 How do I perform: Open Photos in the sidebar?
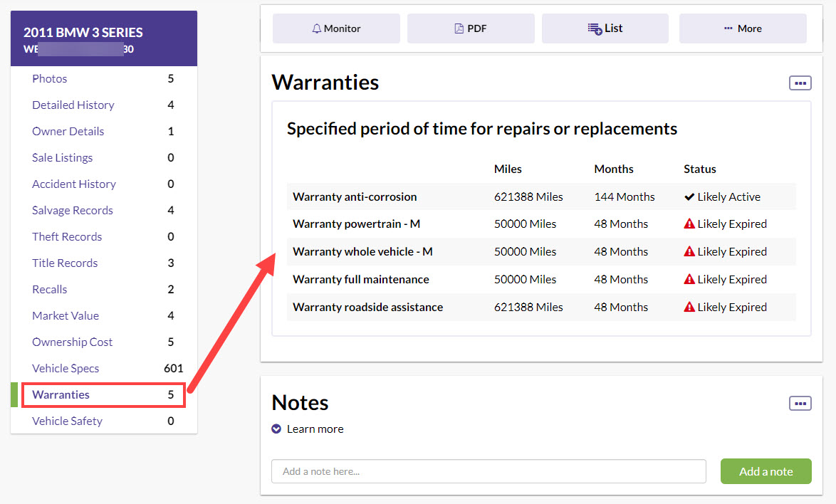pyautogui.click(x=50, y=79)
